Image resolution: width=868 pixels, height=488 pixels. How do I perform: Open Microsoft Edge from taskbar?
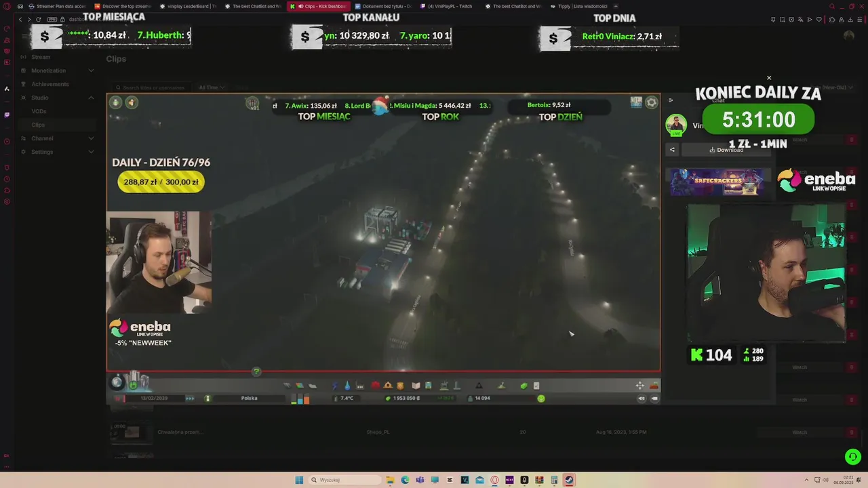pyautogui.click(x=405, y=480)
